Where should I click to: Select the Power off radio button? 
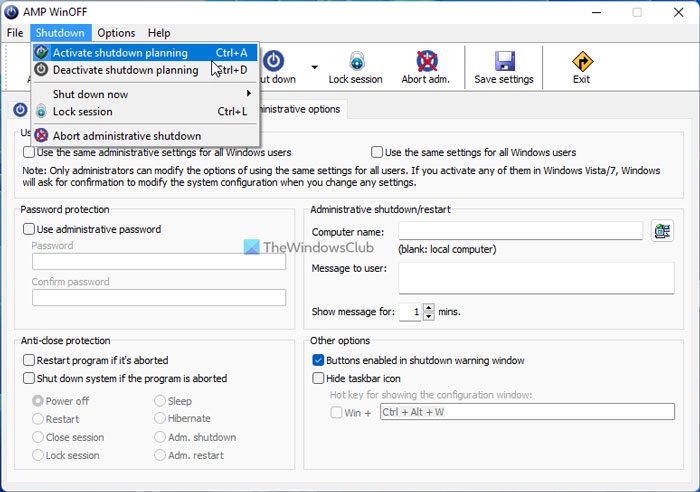38,401
